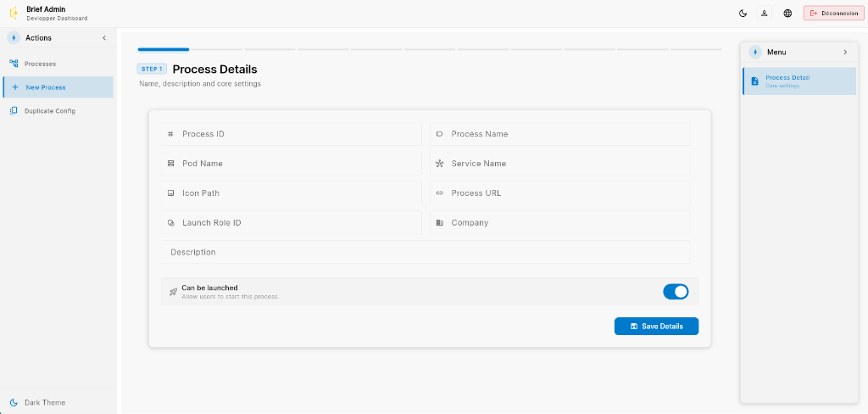Viewport: 868px width, 414px height.
Task: Click the server icon in Pod Name
Action: (x=170, y=164)
